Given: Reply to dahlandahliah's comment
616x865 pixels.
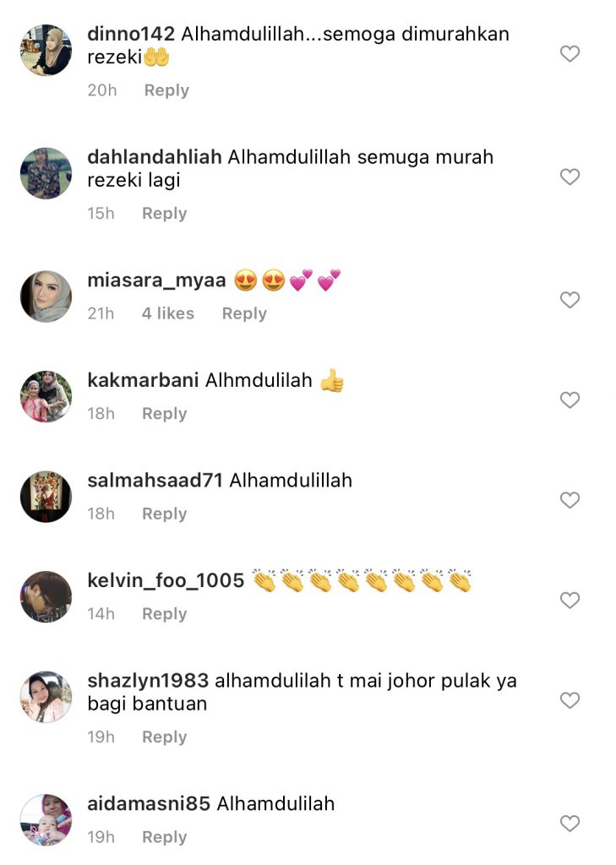Looking at the screenshot, I should click(165, 213).
